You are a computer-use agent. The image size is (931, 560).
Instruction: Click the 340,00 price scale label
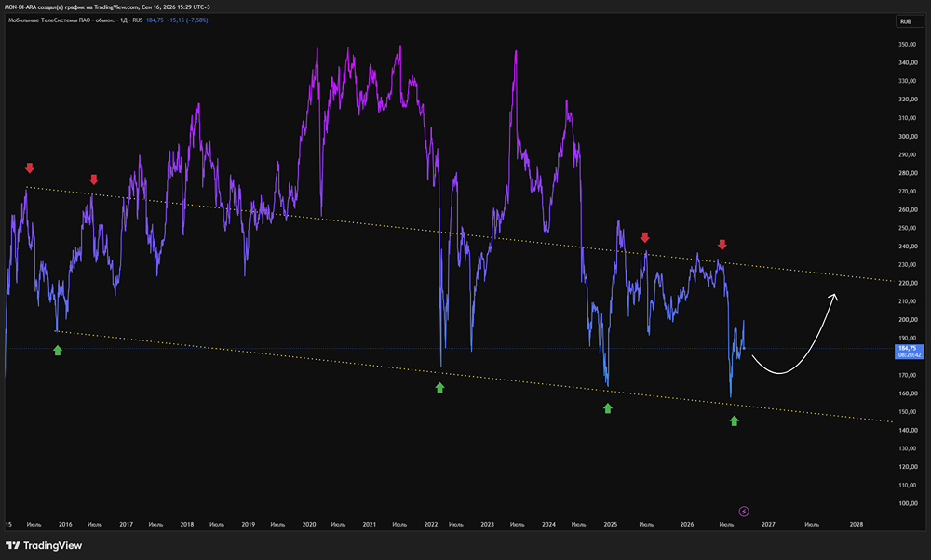point(908,62)
